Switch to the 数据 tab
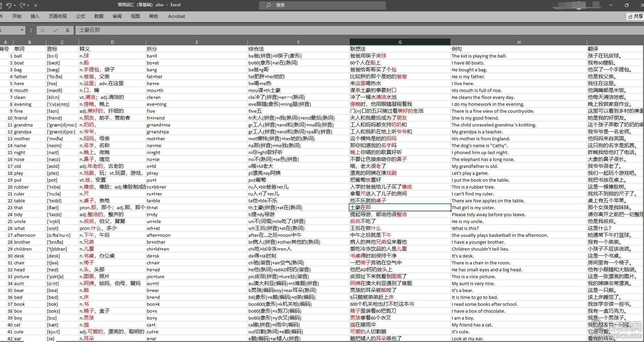 (x=99, y=16)
